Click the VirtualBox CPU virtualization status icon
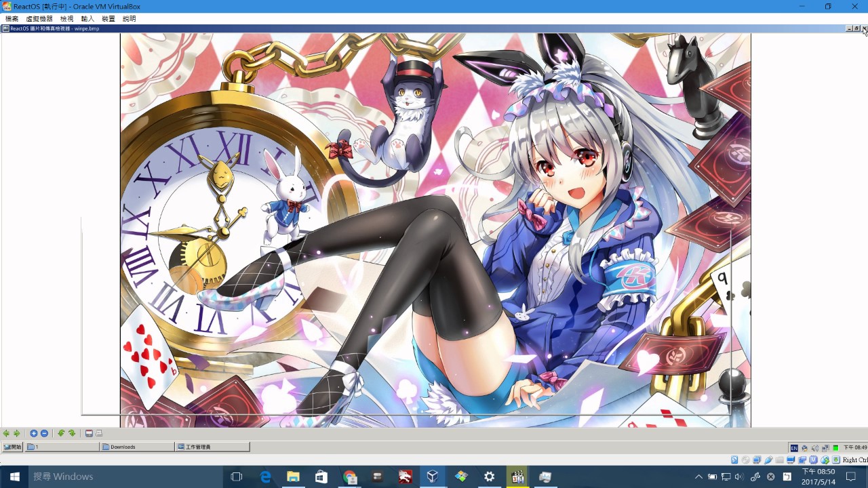Image resolution: width=868 pixels, height=488 pixels. coord(813,460)
